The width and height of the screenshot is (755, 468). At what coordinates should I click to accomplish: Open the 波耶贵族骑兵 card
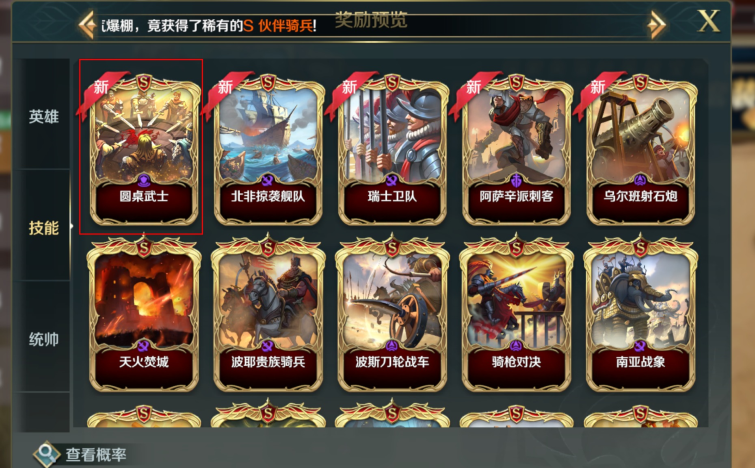[268, 313]
